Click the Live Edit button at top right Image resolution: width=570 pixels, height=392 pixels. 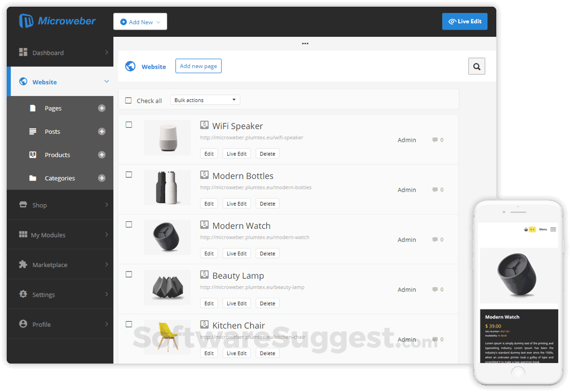pyautogui.click(x=464, y=21)
